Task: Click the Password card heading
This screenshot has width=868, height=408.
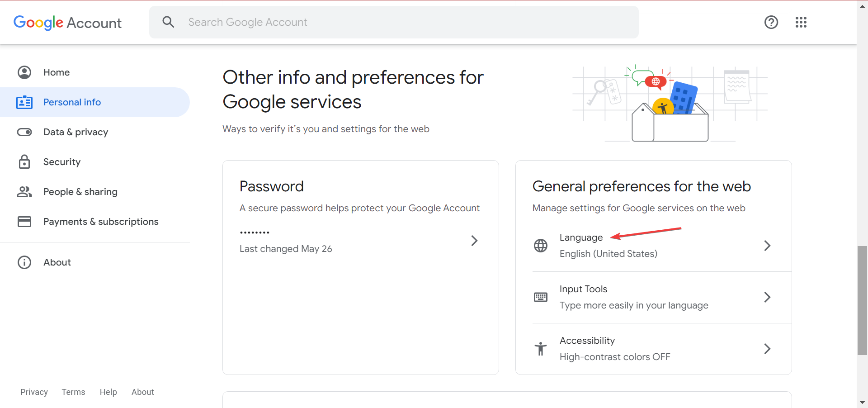Action: (272, 186)
